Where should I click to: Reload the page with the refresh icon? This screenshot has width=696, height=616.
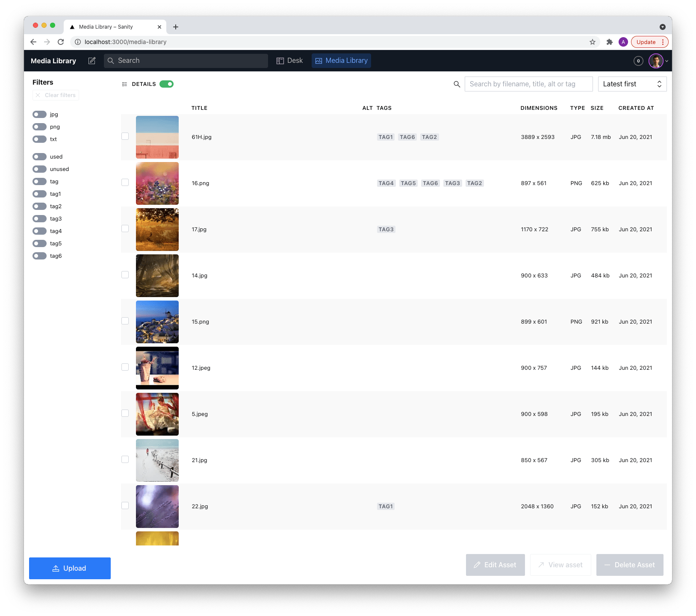(61, 42)
